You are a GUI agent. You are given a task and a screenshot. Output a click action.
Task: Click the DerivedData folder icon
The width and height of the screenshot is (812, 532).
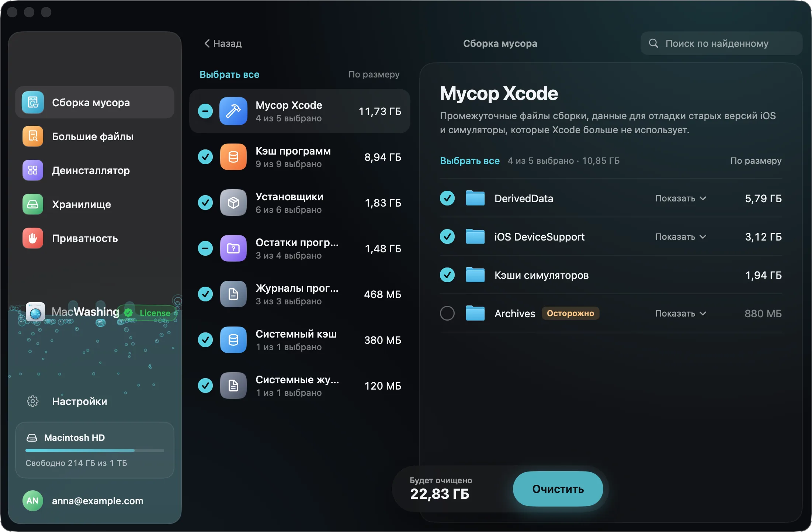(x=475, y=198)
